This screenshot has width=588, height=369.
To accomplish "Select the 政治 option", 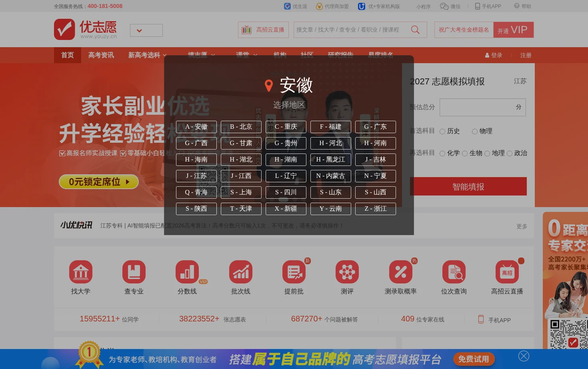I will (x=510, y=154).
